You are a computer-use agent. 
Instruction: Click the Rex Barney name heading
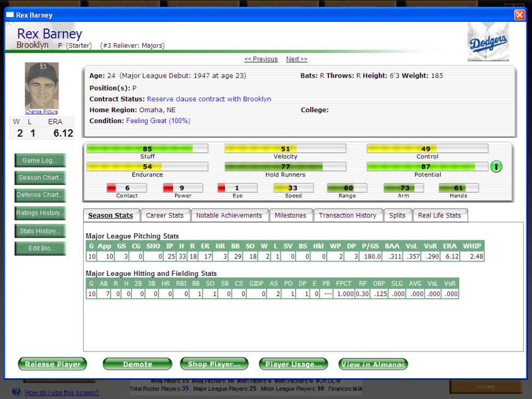coord(50,34)
